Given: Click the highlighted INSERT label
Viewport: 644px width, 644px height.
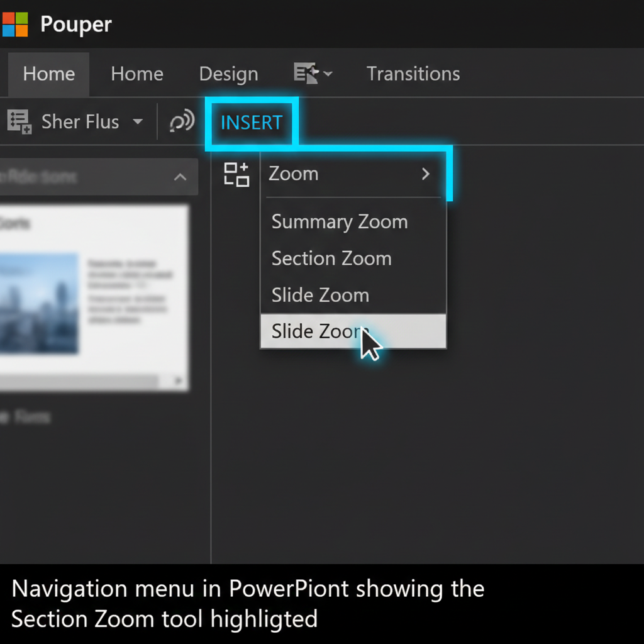Looking at the screenshot, I should (251, 123).
